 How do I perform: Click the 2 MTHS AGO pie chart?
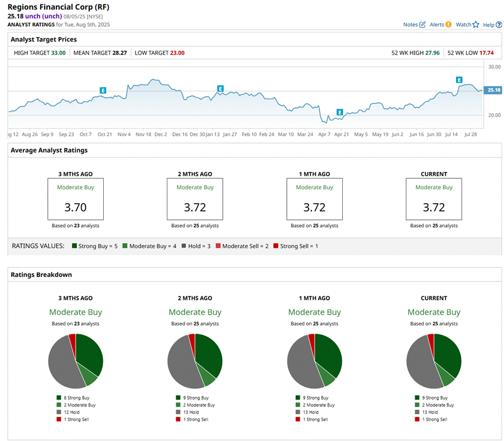click(x=195, y=361)
